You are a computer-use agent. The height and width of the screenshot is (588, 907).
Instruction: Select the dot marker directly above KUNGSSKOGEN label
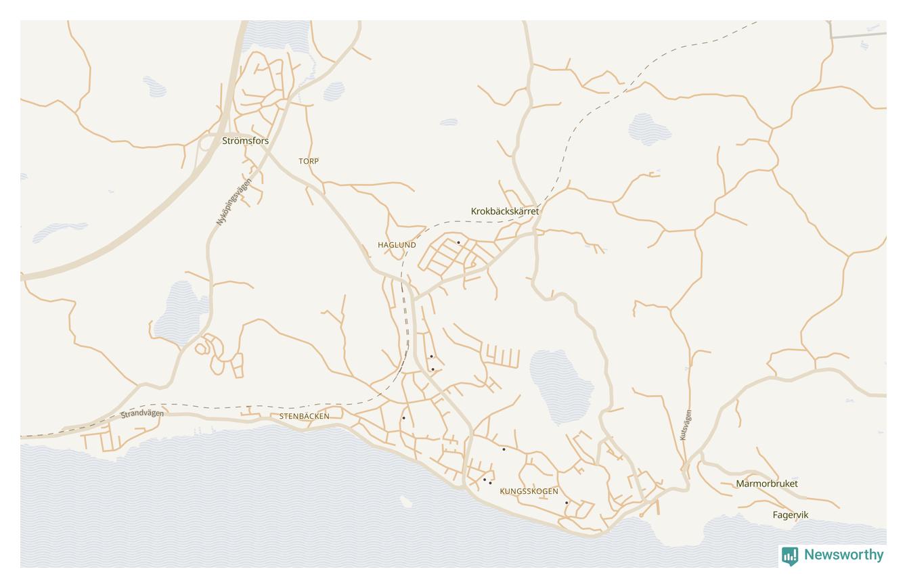pyautogui.click(x=504, y=449)
